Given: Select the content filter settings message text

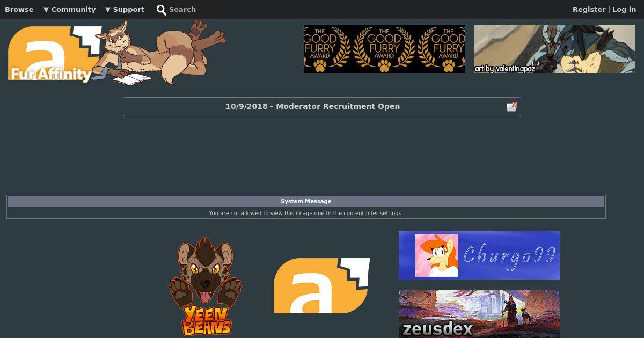Looking at the screenshot, I should click(x=306, y=213).
